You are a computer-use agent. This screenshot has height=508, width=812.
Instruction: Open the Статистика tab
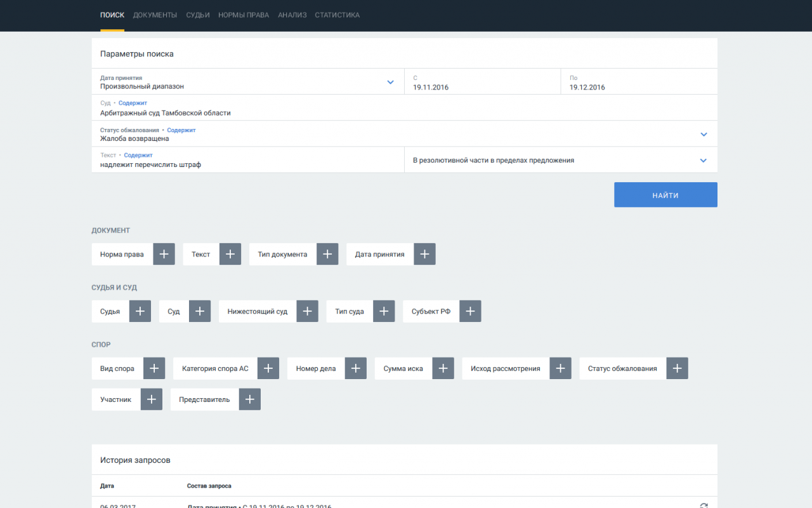click(337, 15)
